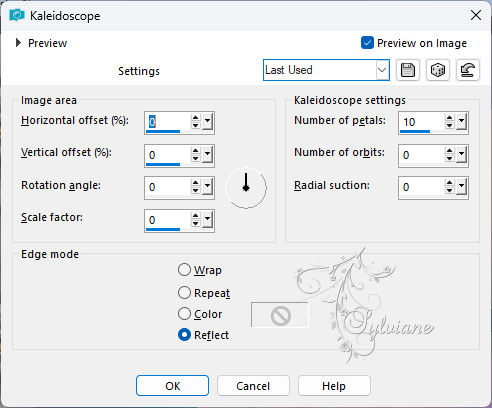
Task: Click the Cancel button
Action: (x=253, y=386)
